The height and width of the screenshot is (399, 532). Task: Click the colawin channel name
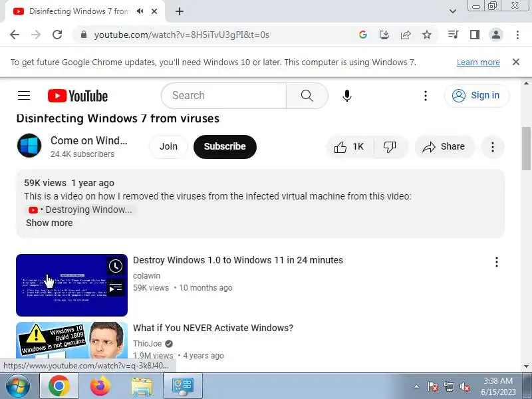click(146, 276)
